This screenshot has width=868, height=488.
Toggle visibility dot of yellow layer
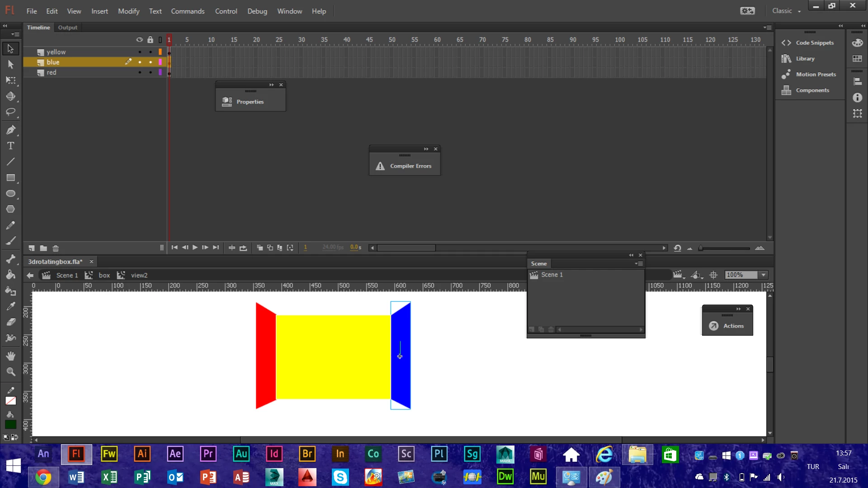click(140, 52)
